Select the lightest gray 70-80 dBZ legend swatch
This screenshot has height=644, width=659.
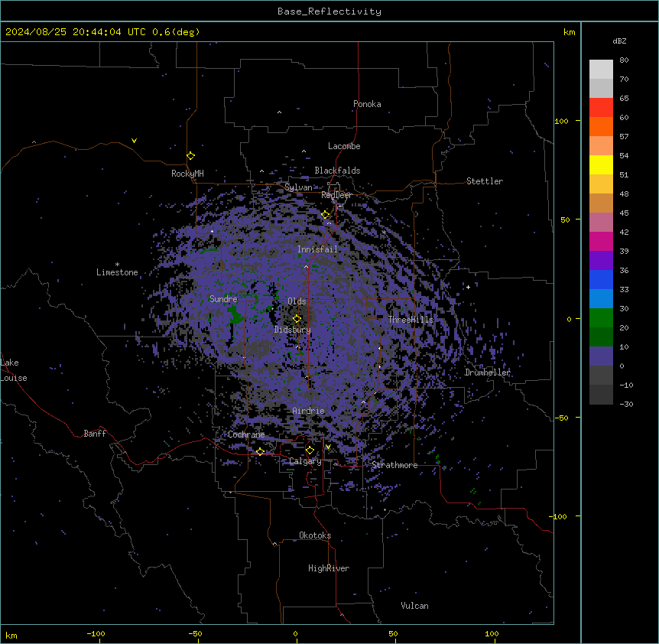601,70
